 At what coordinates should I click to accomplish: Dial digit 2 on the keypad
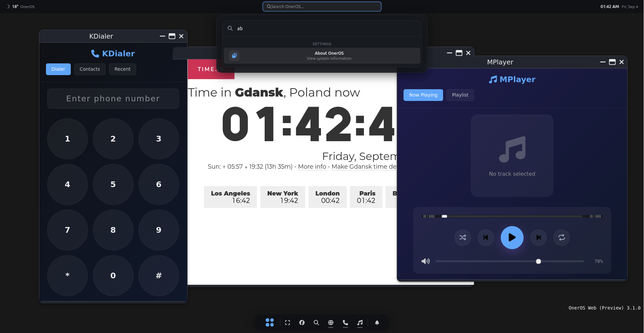click(x=113, y=139)
